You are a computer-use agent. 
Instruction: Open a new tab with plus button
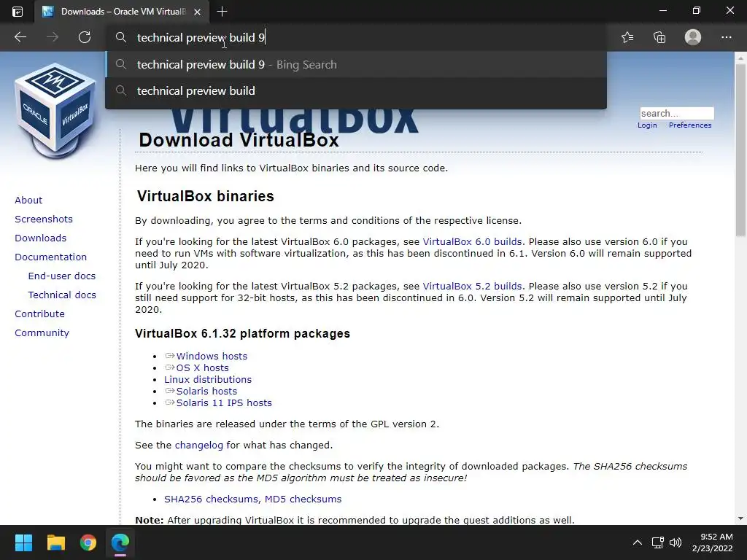pyautogui.click(x=222, y=12)
